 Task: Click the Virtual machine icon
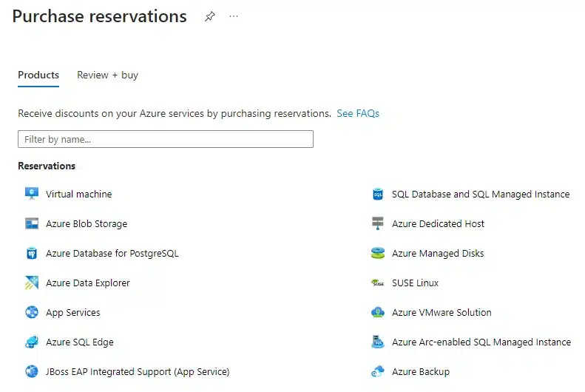pyautogui.click(x=32, y=194)
